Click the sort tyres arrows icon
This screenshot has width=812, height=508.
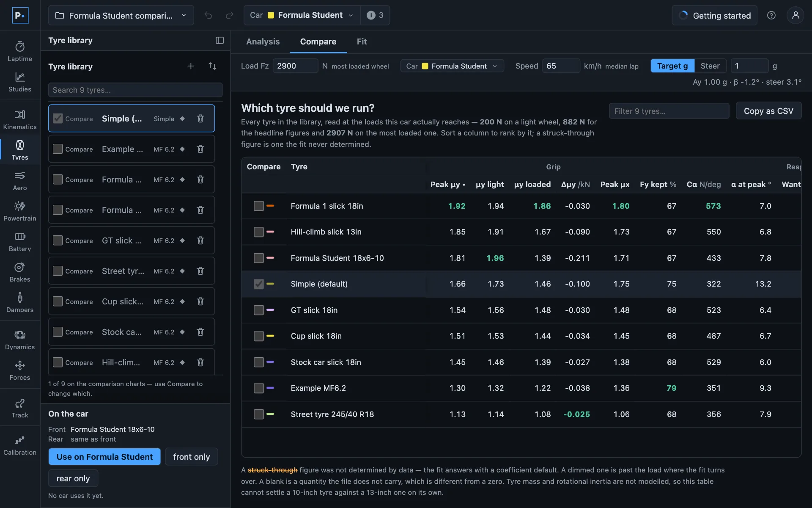[212, 66]
